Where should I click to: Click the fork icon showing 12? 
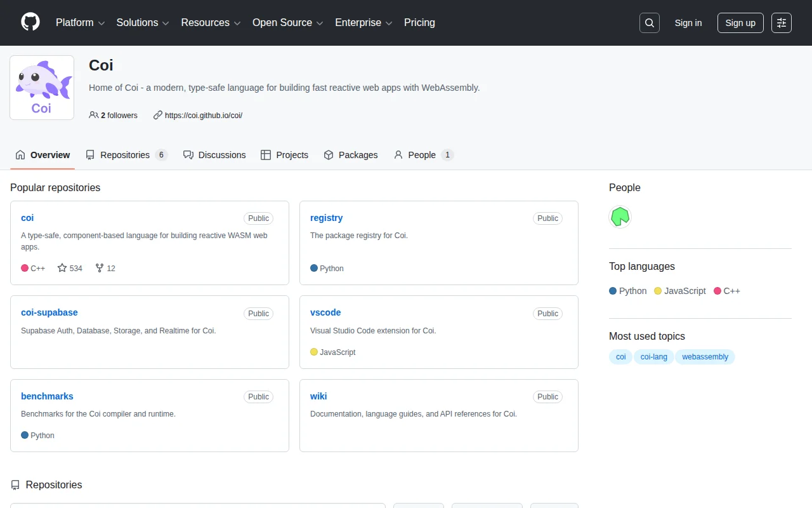(100, 268)
